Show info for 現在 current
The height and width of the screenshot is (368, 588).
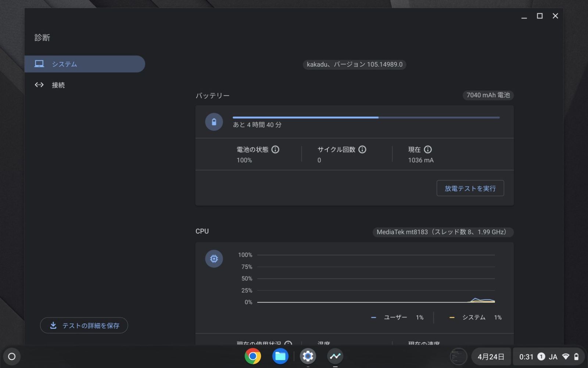[x=428, y=149]
